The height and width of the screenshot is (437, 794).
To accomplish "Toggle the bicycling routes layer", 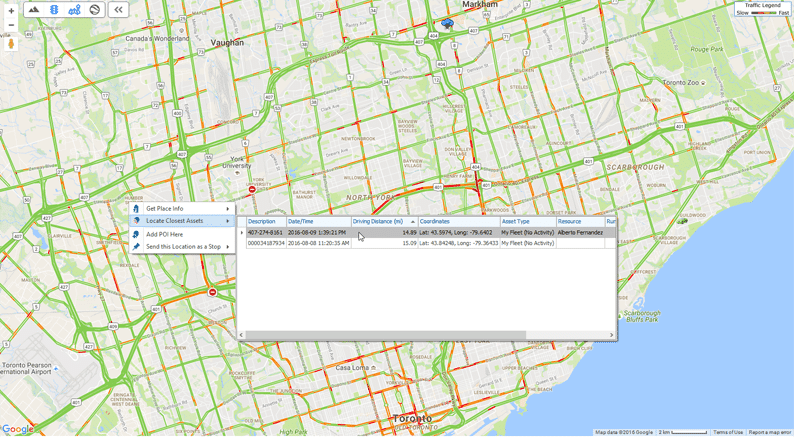I will click(x=74, y=10).
